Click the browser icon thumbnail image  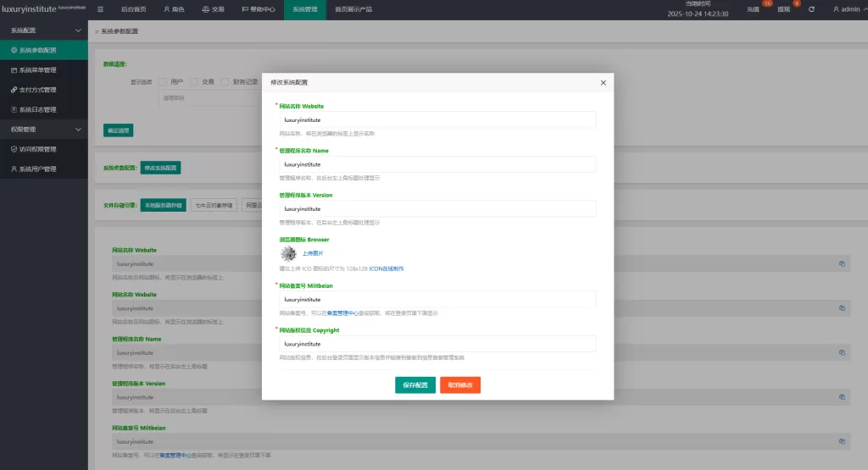click(x=288, y=253)
